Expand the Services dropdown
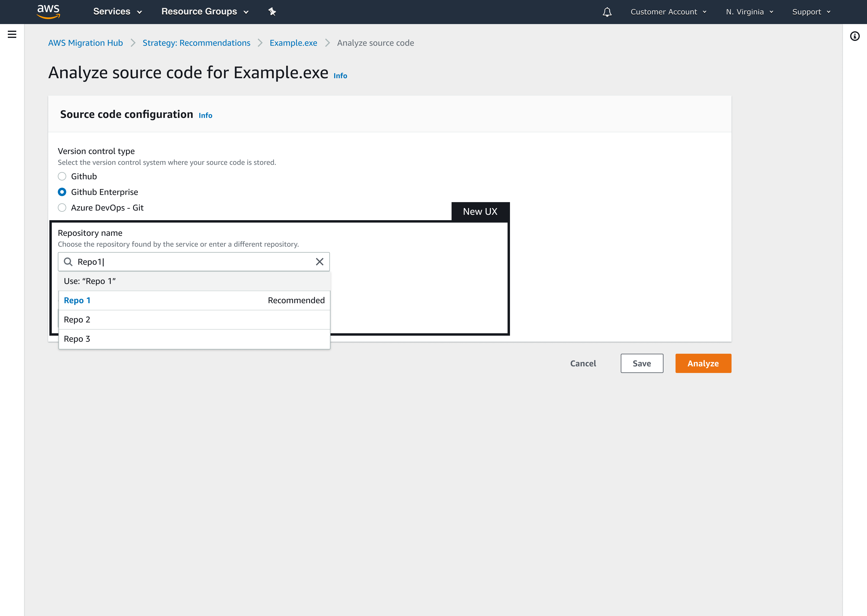 click(x=117, y=12)
